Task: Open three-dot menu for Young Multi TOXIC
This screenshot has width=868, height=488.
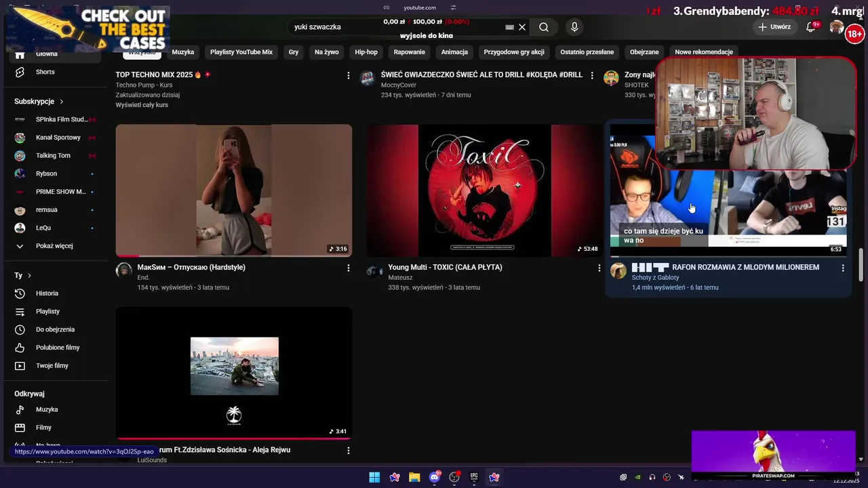Action: [599, 268]
